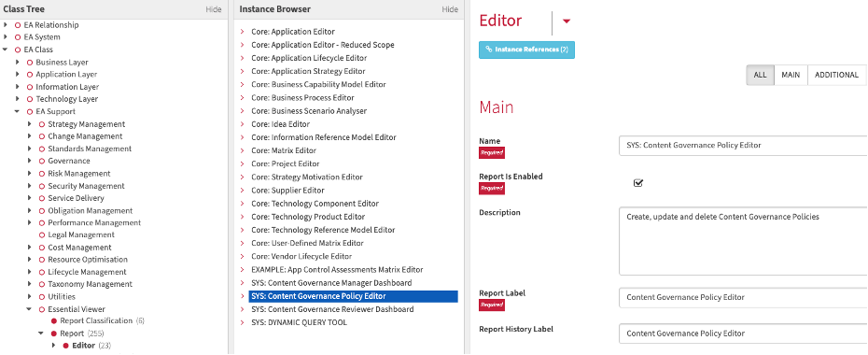Expand the EA Relationship tree node
This screenshot has height=355, width=868.
(x=6, y=25)
